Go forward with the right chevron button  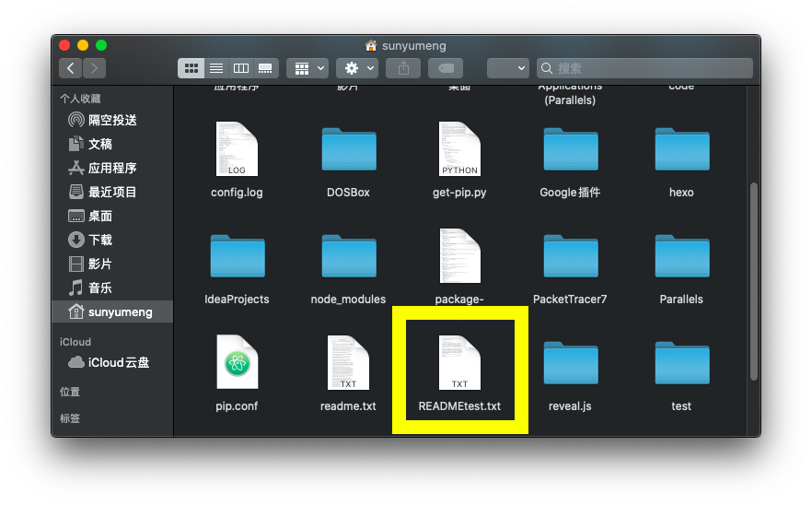pyautogui.click(x=94, y=68)
